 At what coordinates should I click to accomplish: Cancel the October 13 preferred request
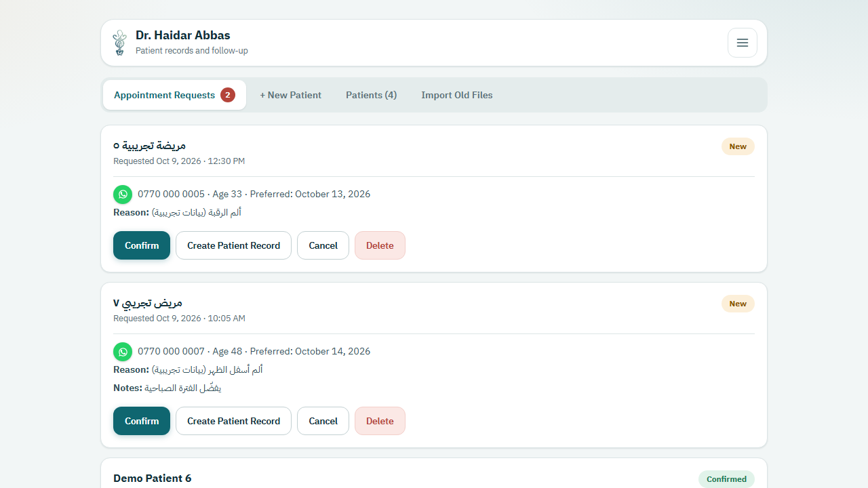323,245
